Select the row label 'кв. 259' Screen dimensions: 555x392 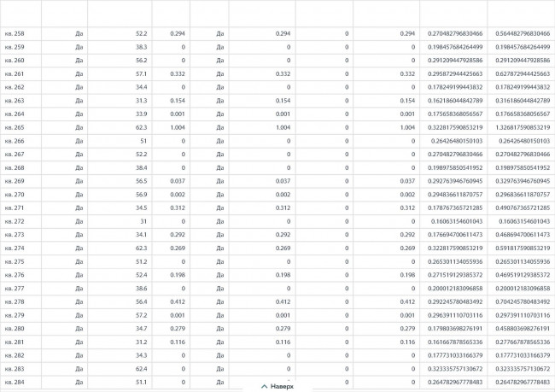click(x=15, y=47)
